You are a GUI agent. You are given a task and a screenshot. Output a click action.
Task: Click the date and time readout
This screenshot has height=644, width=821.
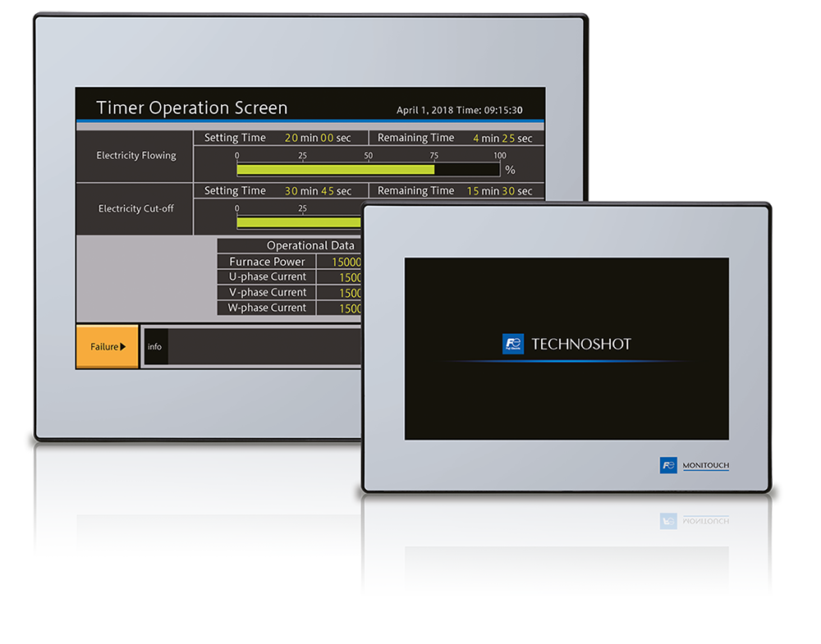459,110
